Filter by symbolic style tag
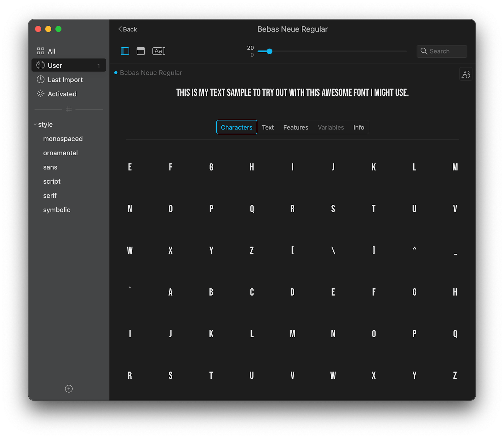Image resolution: width=504 pixels, height=438 pixels. [57, 210]
